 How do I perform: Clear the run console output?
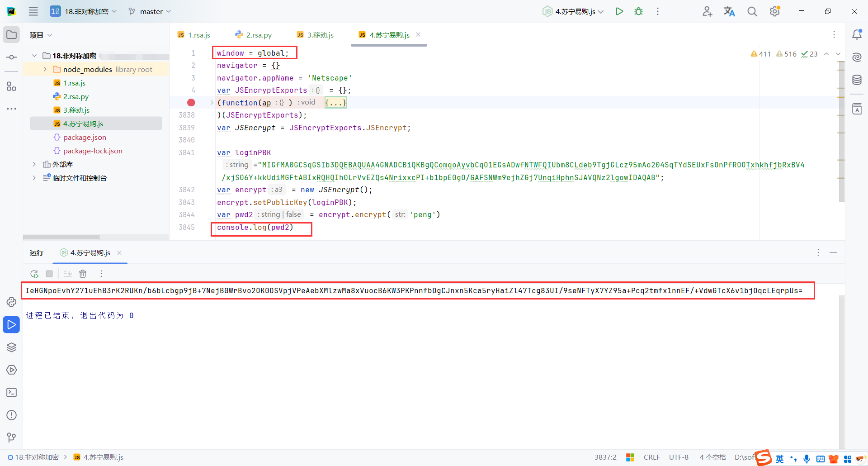pos(83,274)
